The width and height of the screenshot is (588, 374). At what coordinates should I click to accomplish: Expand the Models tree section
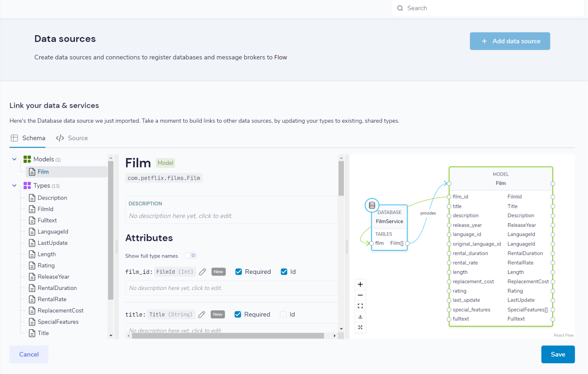(14, 159)
